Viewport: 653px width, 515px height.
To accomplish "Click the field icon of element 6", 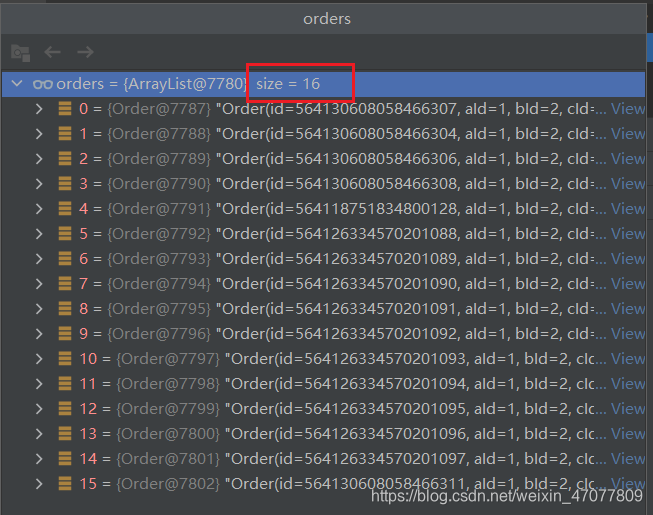I will 65,259.
